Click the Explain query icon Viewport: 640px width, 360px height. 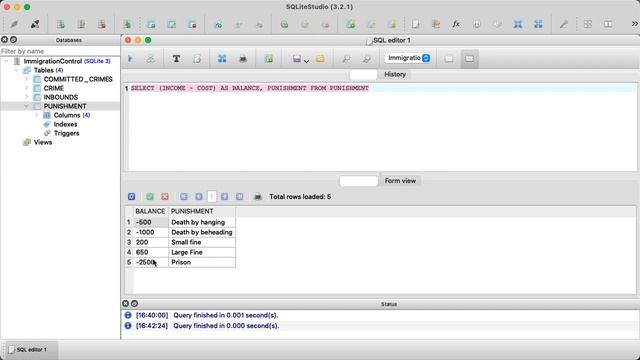(151, 59)
